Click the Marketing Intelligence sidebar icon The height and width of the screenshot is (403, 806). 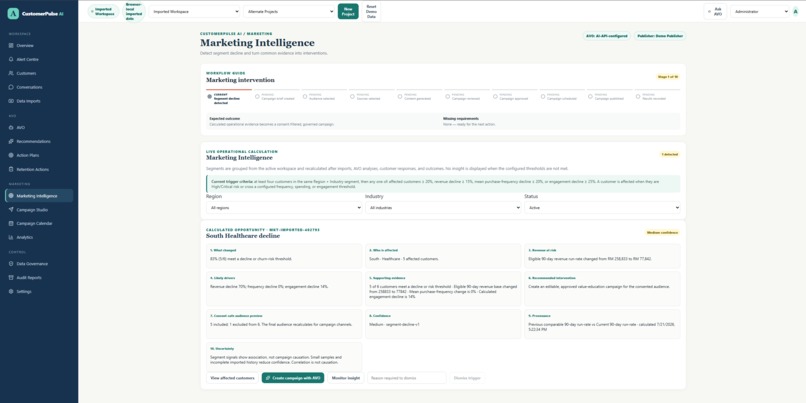(x=11, y=195)
